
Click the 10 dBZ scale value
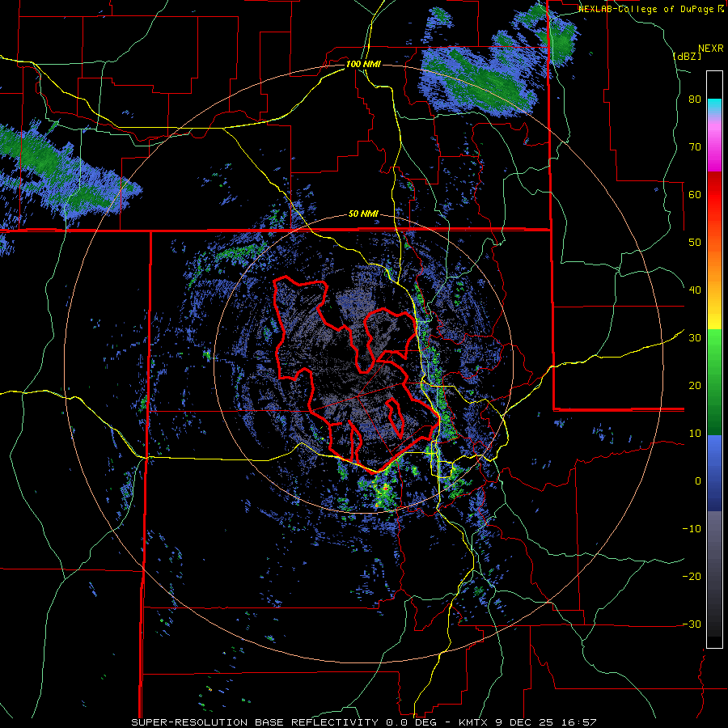pyautogui.click(x=695, y=434)
